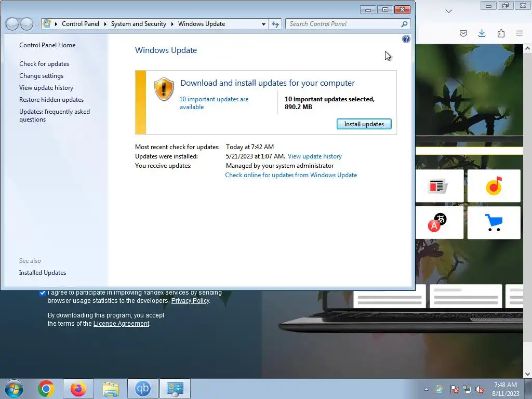
Task: Click the muted volume tray icon
Action: point(480,389)
